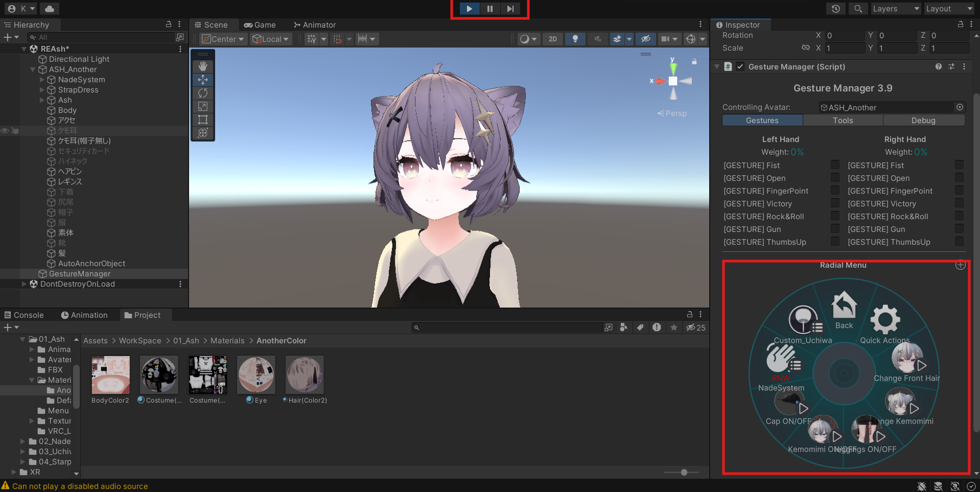The image size is (980, 492).
Task: Toggle Gesture Manager script enabled checkbox
Action: click(740, 66)
